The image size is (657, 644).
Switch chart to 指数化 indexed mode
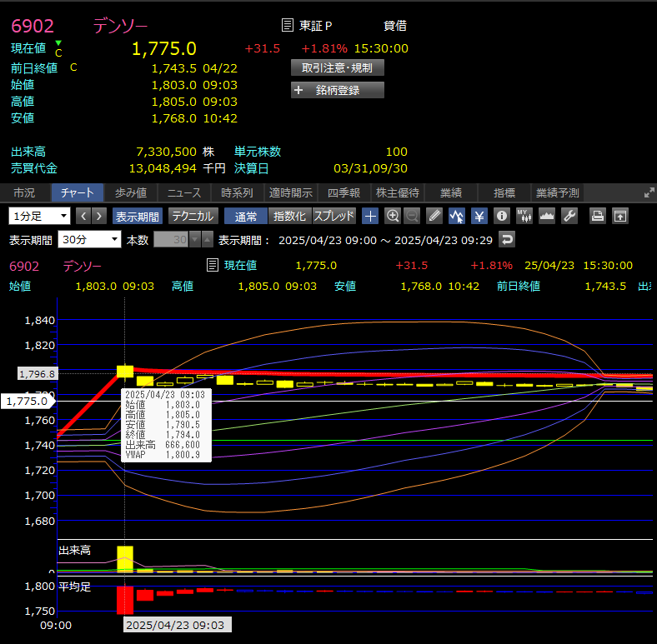[289, 217]
